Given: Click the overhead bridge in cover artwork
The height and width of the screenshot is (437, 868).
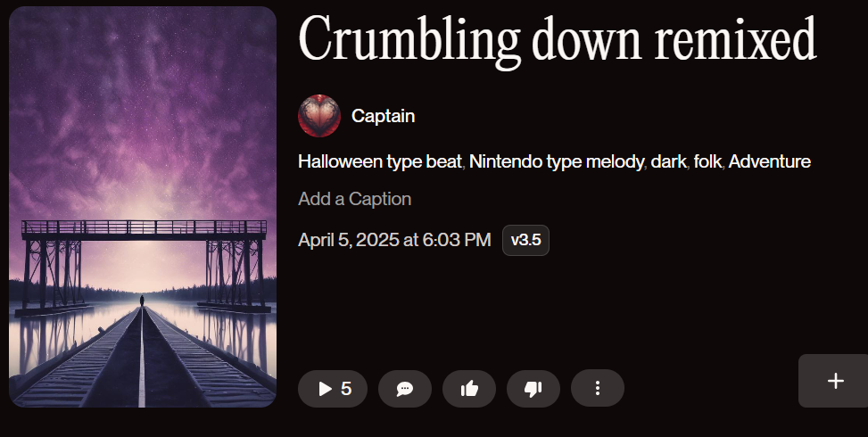Looking at the screenshot, I should point(144,229).
